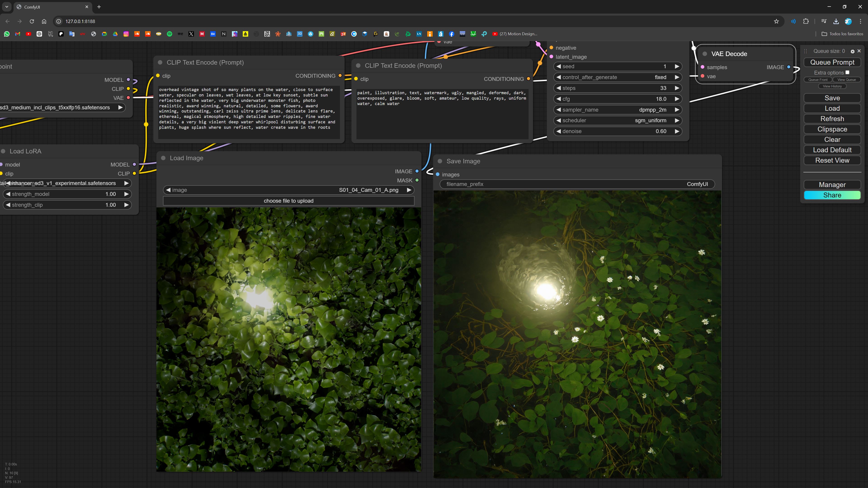Increase strength_model with its right arrow
The image size is (868, 488).
(x=126, y=194)
